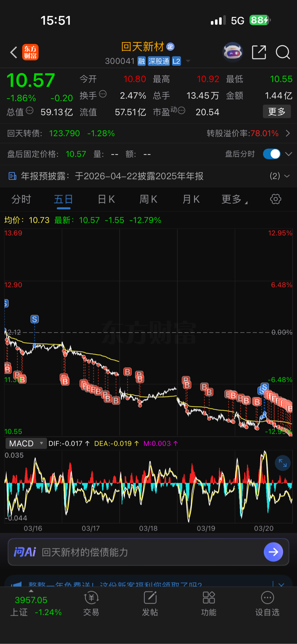
Task: Tap the 盘后固定价格 10.57 value
Action: 76,154
